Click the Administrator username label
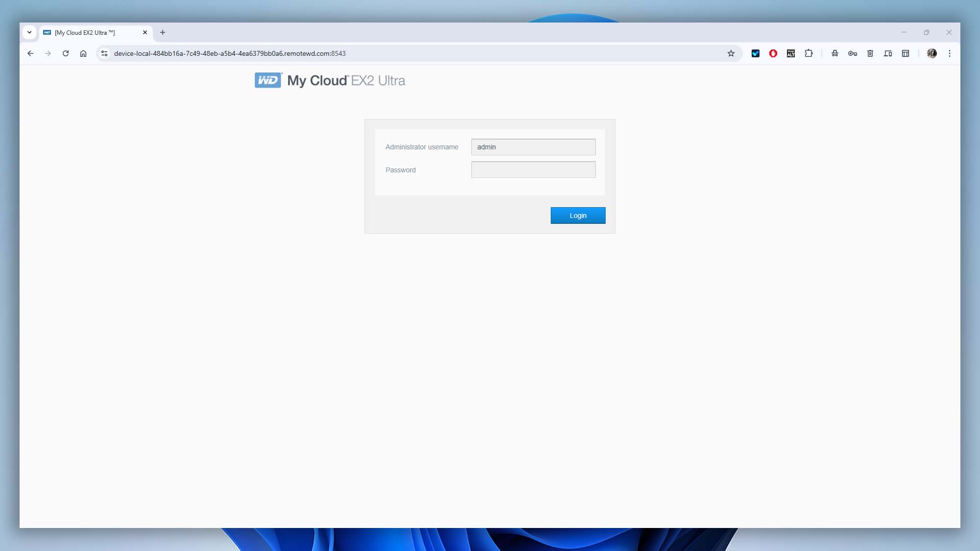This screenshot has height=551, width=980. point(422,147)
